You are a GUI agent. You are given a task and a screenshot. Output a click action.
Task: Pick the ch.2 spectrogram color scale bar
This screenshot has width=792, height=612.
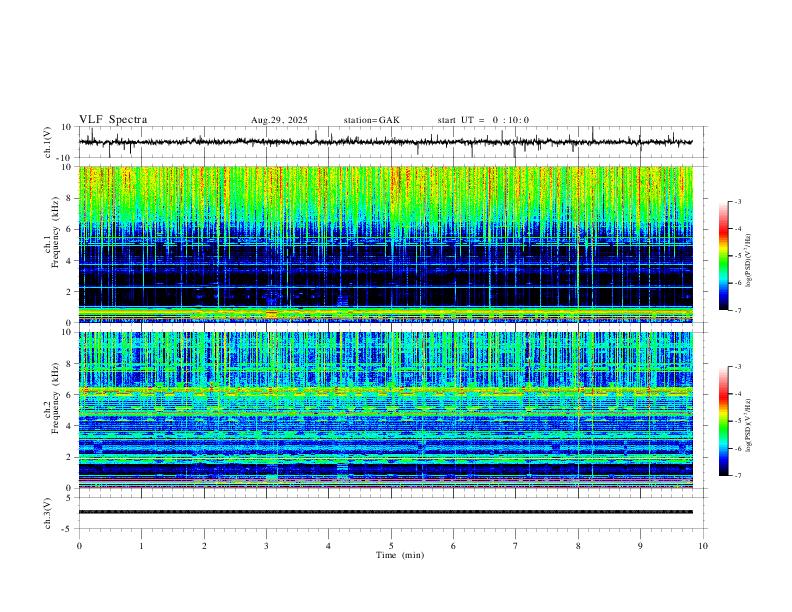coord(724,421)
